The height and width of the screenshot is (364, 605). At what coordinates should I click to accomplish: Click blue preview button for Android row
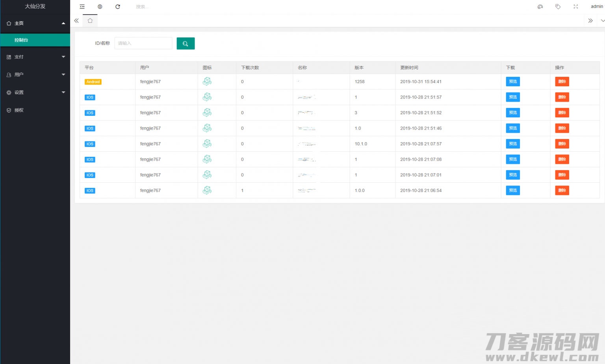pos(512,82)
